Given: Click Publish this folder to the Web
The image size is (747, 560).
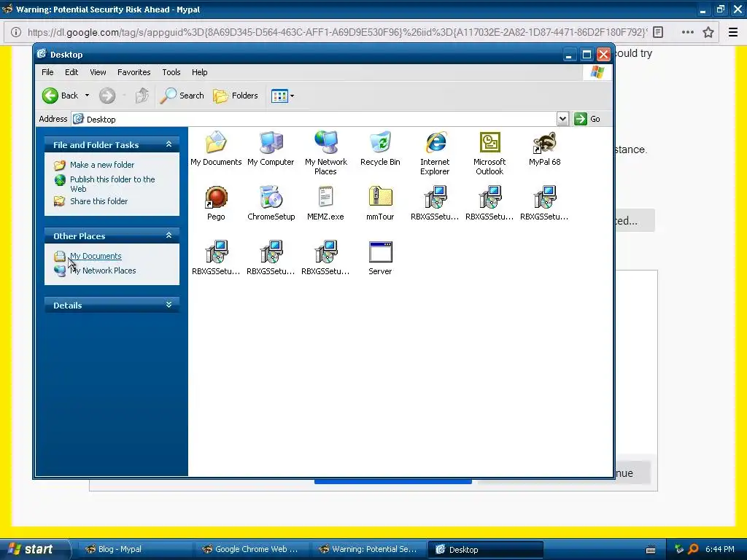Looking at the screenshot, I should 112,184.
